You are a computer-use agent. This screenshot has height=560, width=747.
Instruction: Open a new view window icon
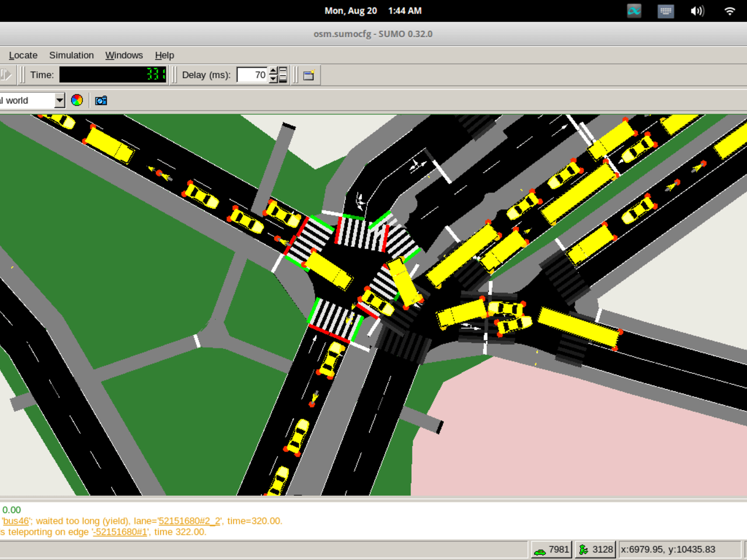[x=309, y=75]
